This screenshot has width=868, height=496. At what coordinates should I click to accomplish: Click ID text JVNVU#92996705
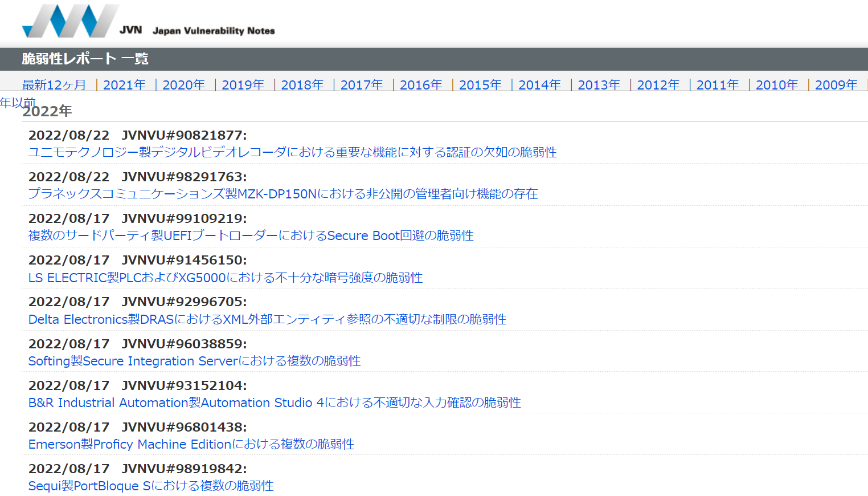[x=184, y=302]
